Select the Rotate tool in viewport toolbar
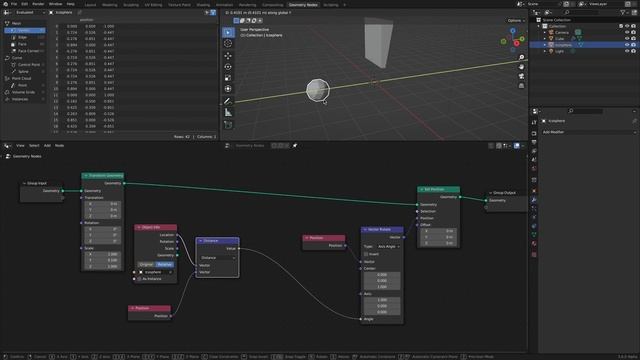This screenshot has height=360, width=640. coord(228,67)
